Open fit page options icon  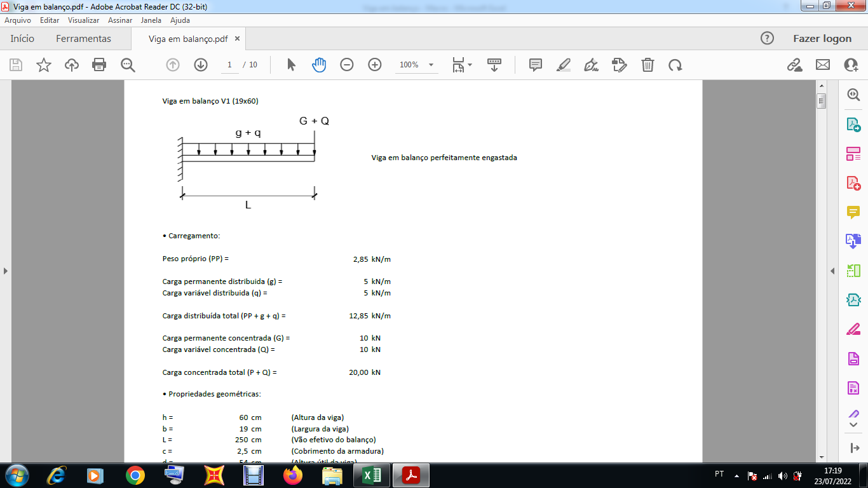click(462, 65)
